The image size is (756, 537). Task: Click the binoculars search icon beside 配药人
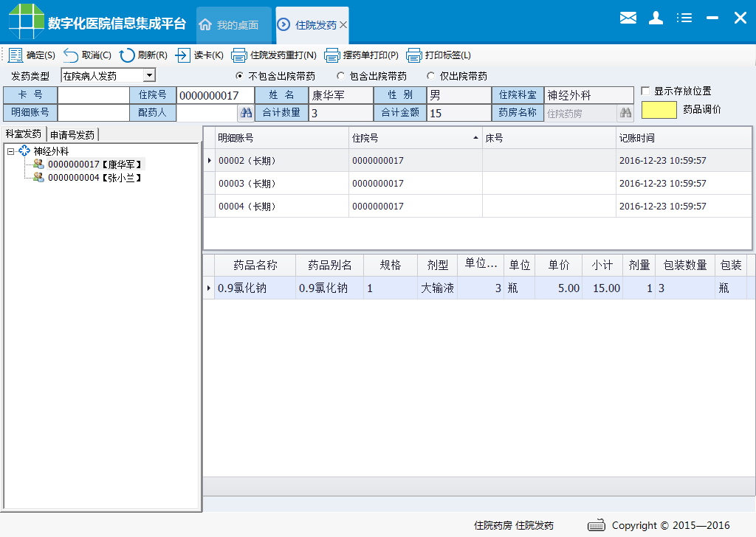246,111
